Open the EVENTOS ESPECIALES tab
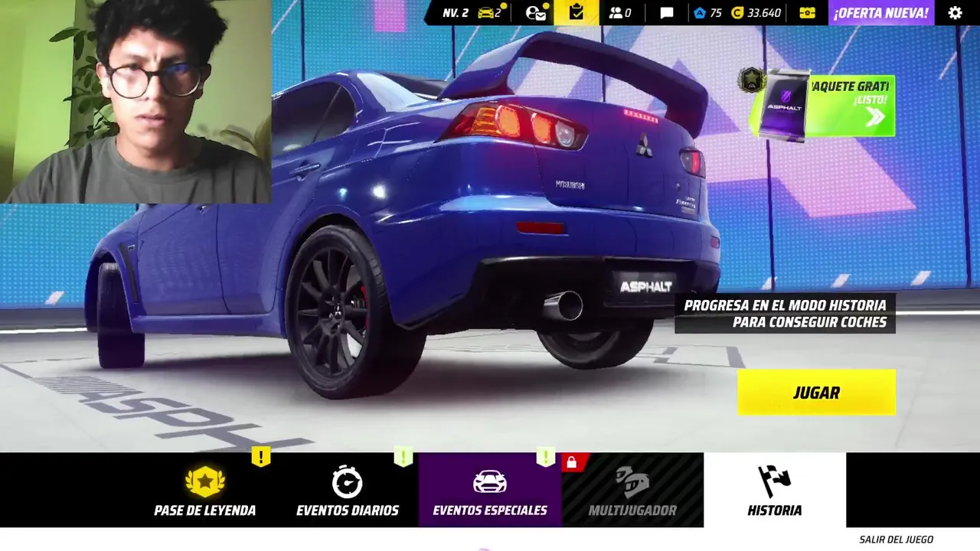This screenshot has width=980, height=551. pyautogui.click(x=490, y=491)
